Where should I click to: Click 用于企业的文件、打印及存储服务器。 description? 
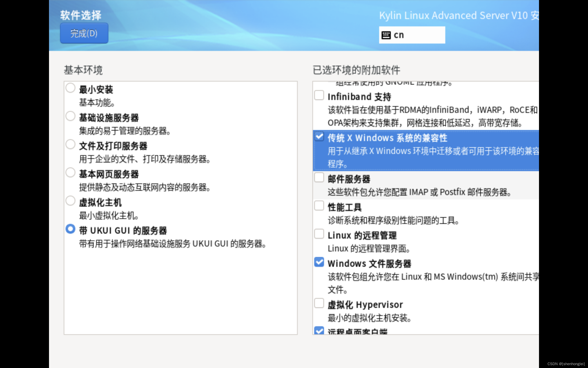pos(145,159)
